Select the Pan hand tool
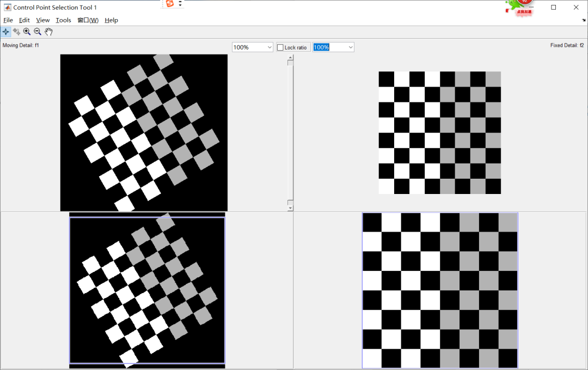The height and width of the screenshot is (370, 588). pos(48,32)
